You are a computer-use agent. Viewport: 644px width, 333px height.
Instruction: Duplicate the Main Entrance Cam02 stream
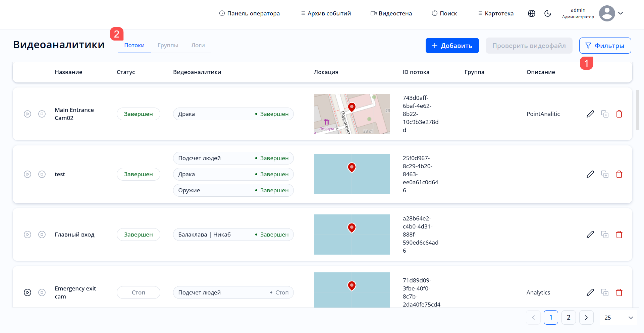pos(604,114)
